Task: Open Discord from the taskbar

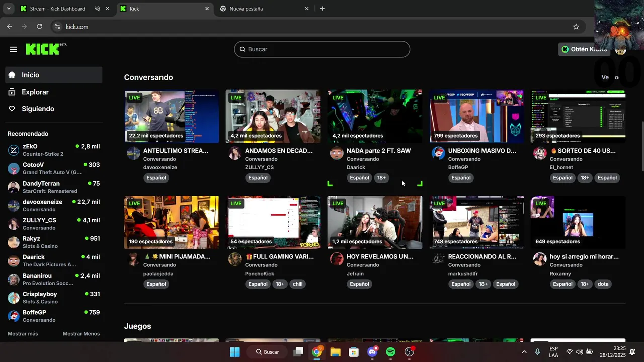Action: click(372, 352)
